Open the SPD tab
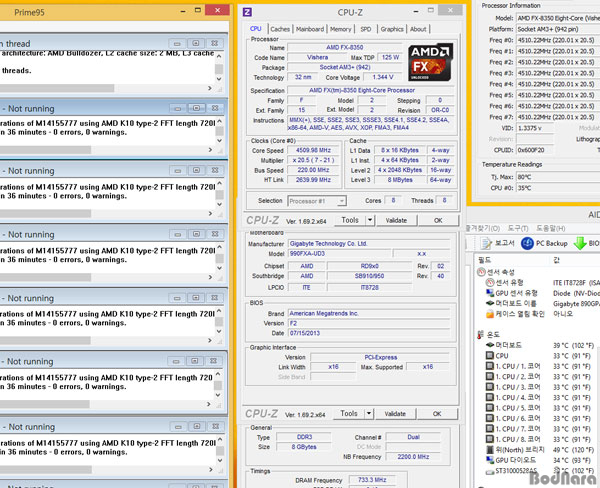Viewport: 600px width, 488px height. tap(366, 29)
